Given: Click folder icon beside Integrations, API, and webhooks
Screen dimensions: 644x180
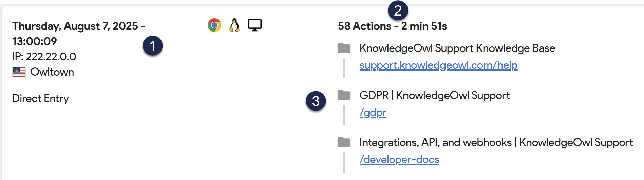Looking at the screenshot, I should [x=344, y=142].
